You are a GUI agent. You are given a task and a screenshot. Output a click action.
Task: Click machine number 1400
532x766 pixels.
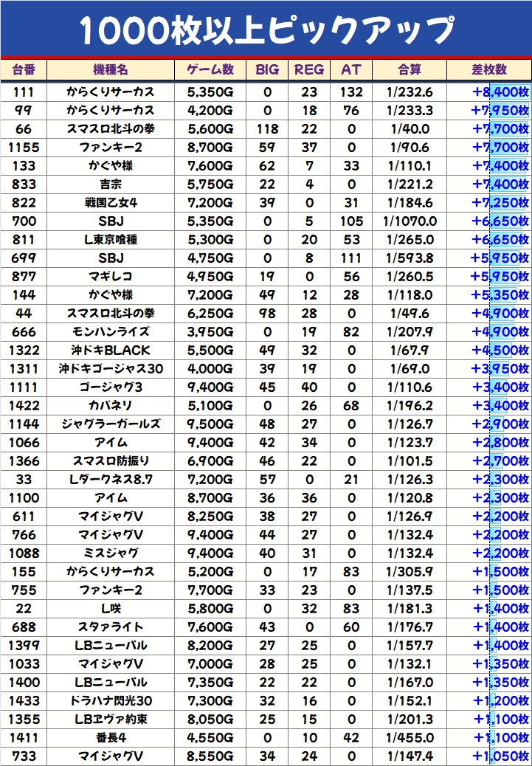24,683
